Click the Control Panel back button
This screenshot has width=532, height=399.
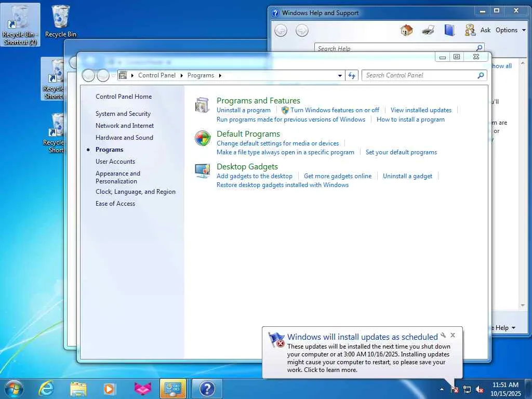(x=88, y=75)
